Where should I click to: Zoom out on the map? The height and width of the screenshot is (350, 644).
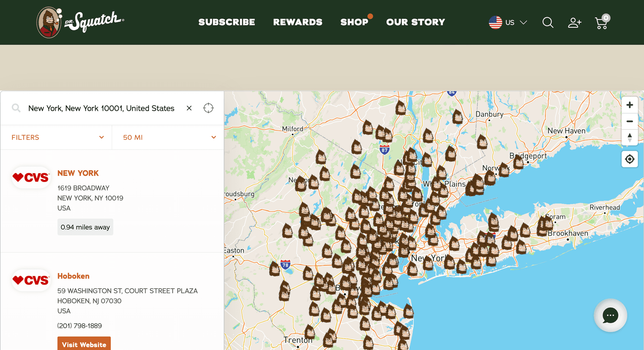630,122
